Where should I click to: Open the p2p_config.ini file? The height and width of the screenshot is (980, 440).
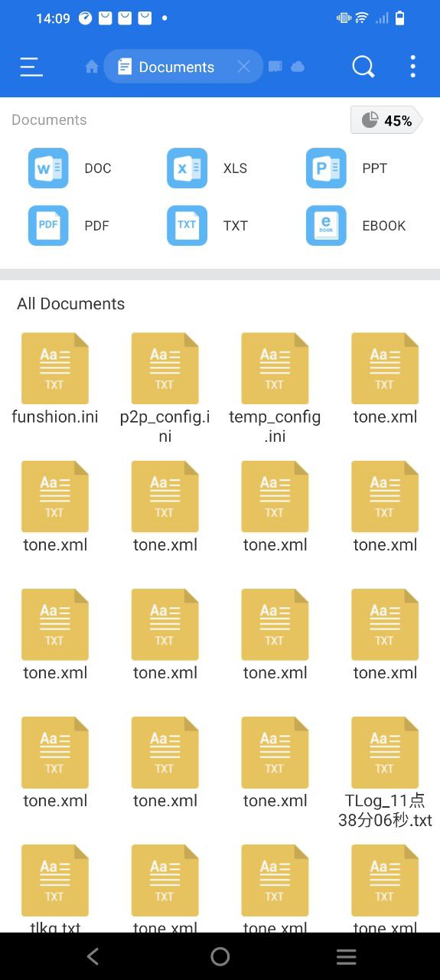(x=165, y=388)
